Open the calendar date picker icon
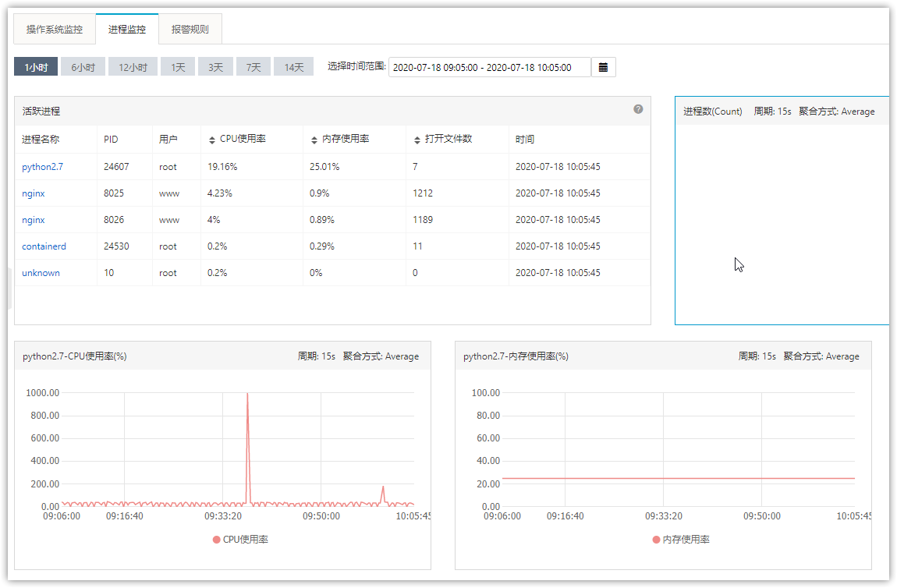This screenshot has height=588, width=897. tap(603, 68)
